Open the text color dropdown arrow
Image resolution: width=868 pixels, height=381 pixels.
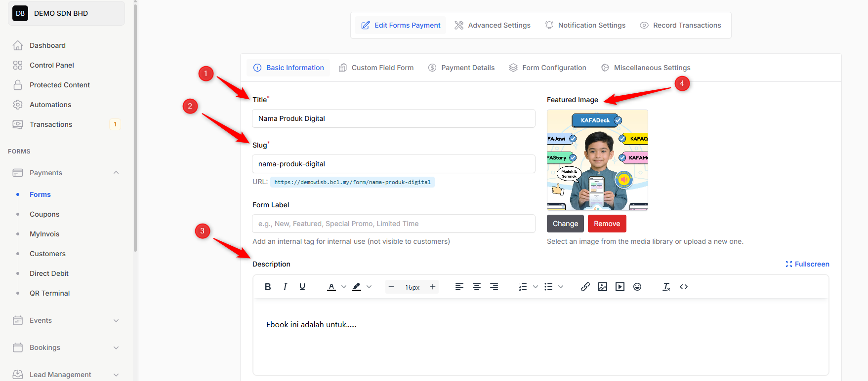(344, 287)
